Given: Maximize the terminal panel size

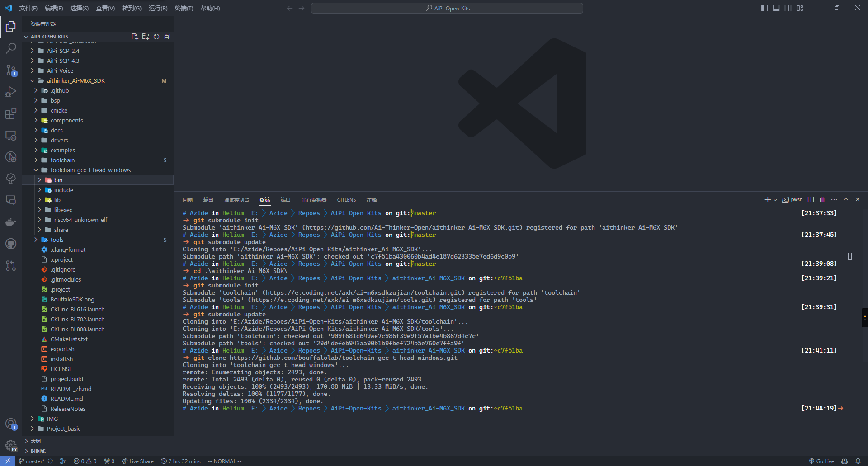Looking at the screenshot, I should [x=846, y=200].
